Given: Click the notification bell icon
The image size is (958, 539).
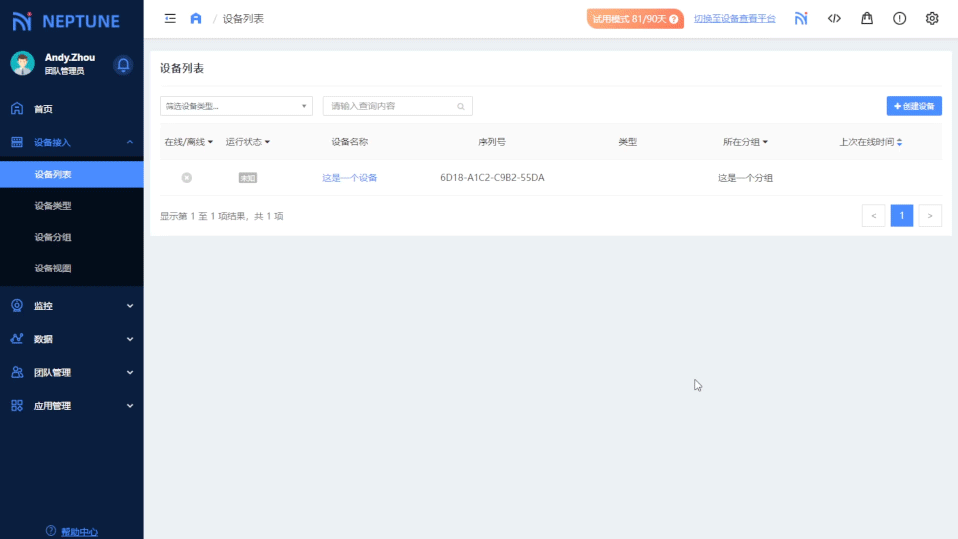Looking at the screenshot, I should pos(123,65).
